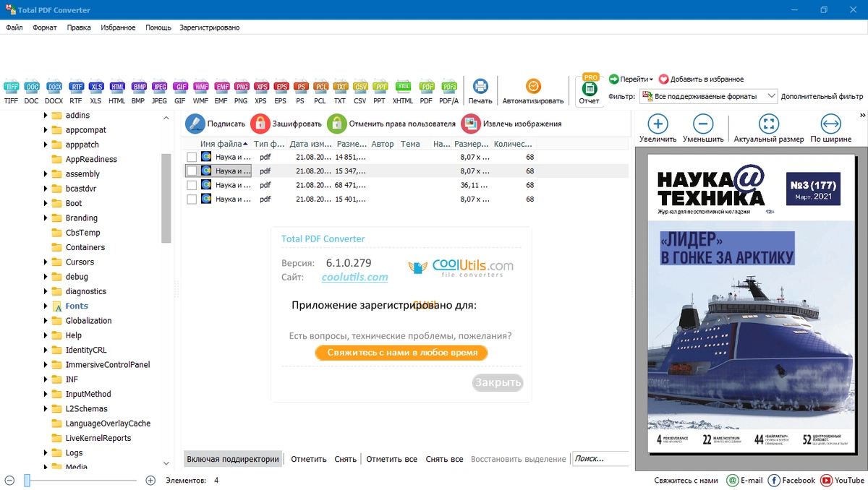Image resolution: width=868 pixels, height=490 pixels.
Task: Click Подписать sign button
Action: point(216,124)
